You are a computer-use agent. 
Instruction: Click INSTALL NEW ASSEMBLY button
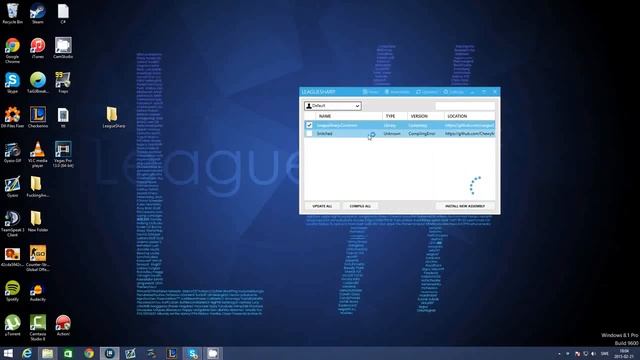pyautogui.click(x=465, y=206)
